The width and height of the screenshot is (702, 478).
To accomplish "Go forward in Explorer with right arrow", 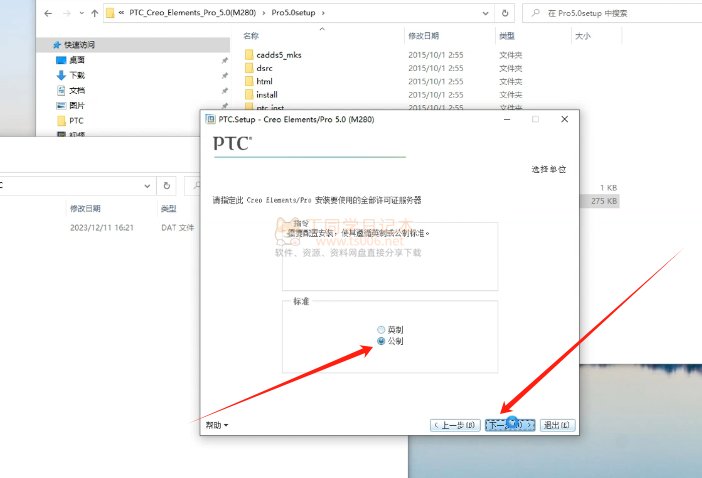I will 67,13.
